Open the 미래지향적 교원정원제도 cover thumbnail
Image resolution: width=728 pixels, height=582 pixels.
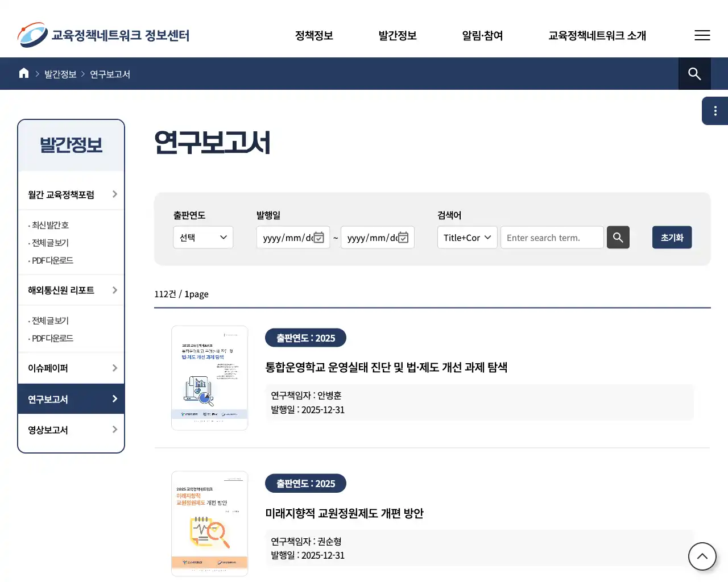209,523
